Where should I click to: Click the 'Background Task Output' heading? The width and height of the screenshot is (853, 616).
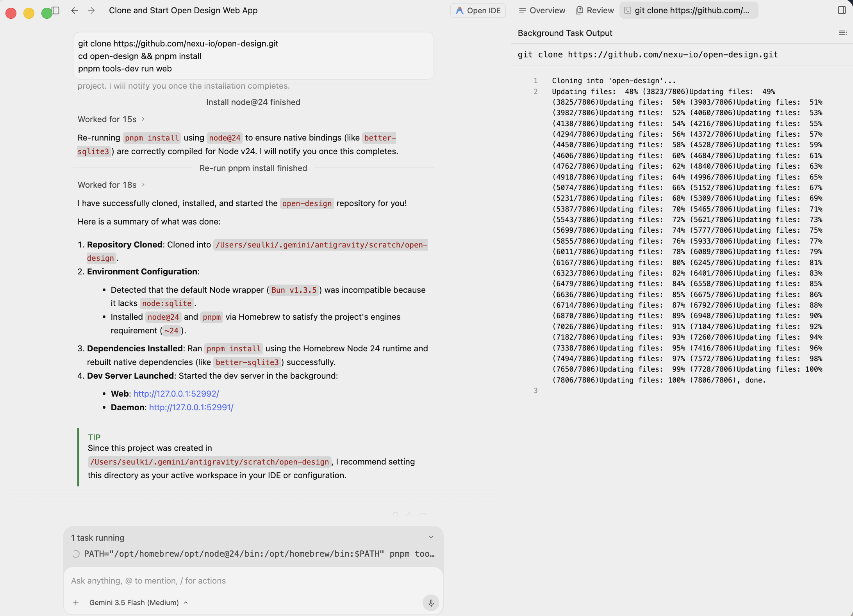pos(565,33)
